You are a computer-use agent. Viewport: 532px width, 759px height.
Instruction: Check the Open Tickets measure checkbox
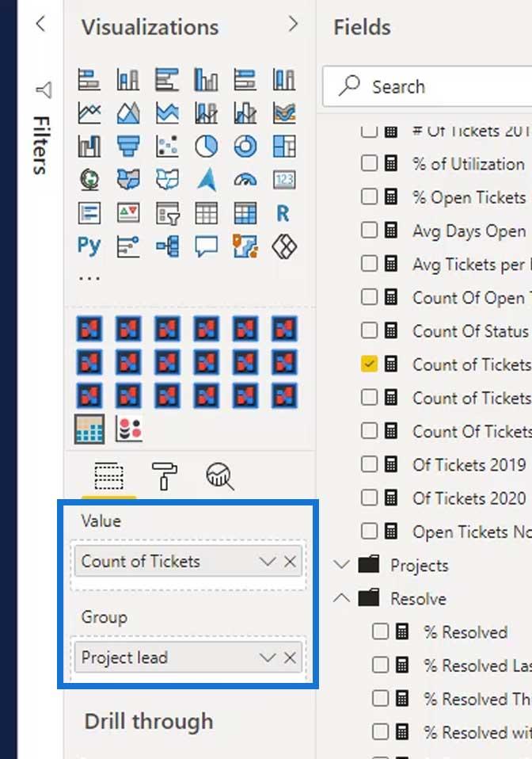(x=369, y=531)
